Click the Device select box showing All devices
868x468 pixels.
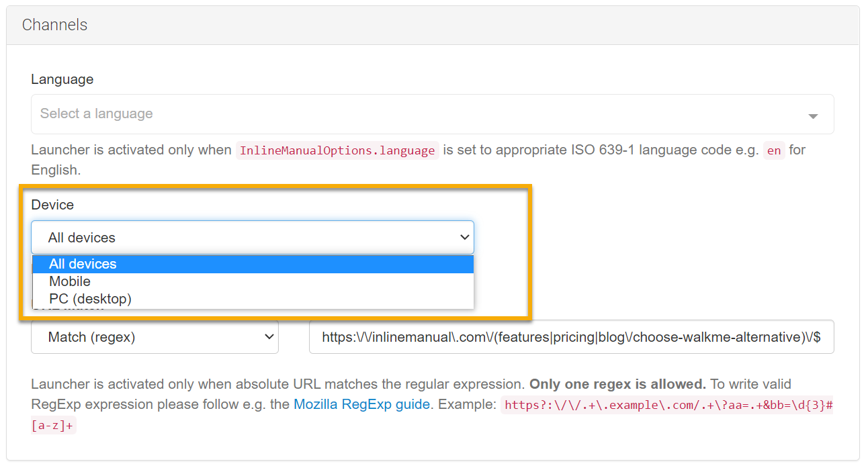click(x=242, y=238)
